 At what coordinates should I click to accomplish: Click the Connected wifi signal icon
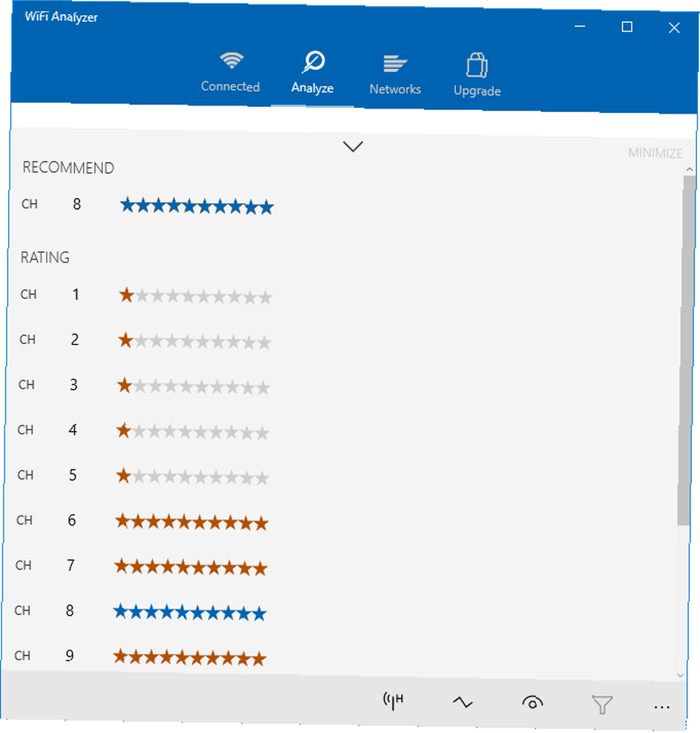(x=232, y=62)
